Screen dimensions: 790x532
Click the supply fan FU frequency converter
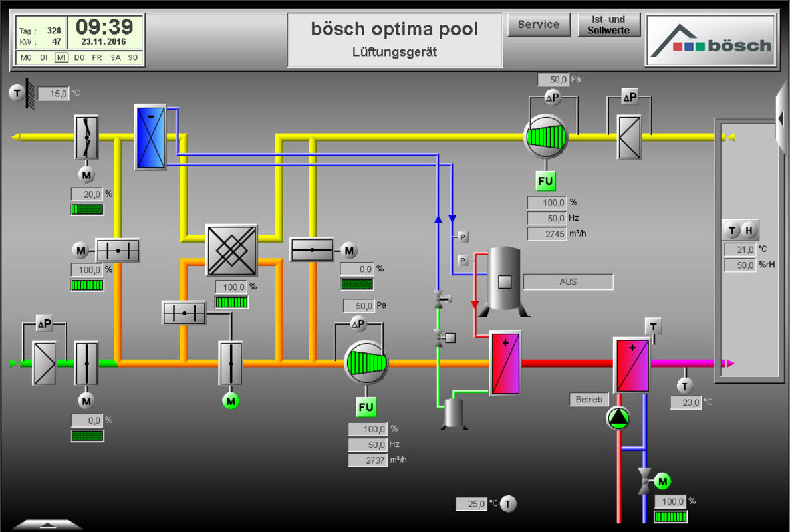pos(366,407)
